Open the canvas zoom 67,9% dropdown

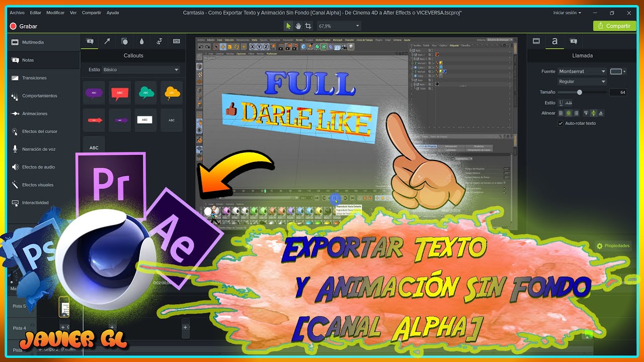[x=339, y=26]
